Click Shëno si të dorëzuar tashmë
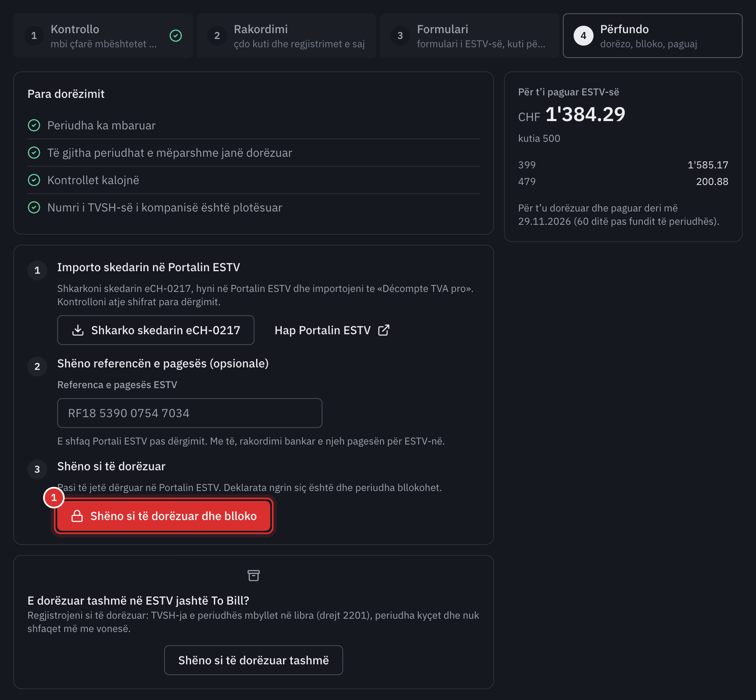Screen dimensions: 756x700 coord(254,660)
